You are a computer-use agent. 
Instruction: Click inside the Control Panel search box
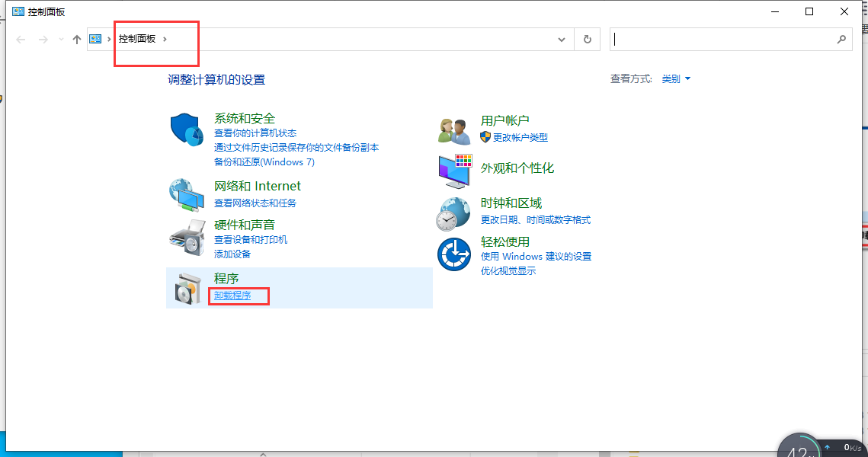(724, 39)
